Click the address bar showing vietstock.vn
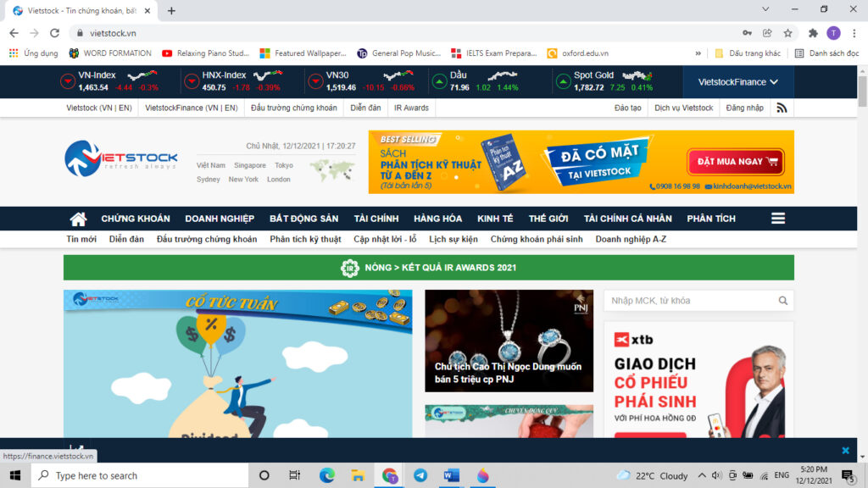This screenshot has width=868, height=488. [x=407, y=33]
